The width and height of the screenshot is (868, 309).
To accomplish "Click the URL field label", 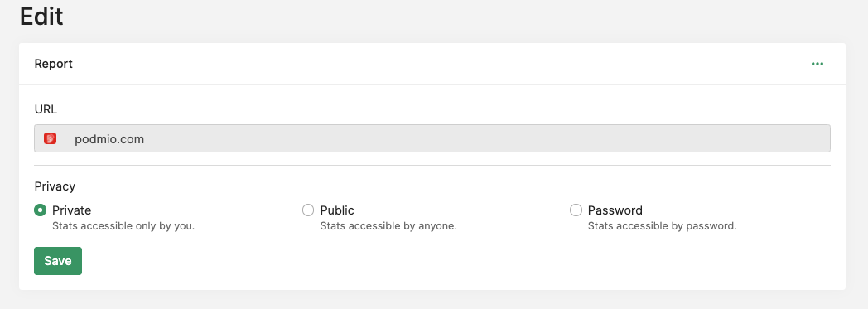I will [x=46, y=109].
